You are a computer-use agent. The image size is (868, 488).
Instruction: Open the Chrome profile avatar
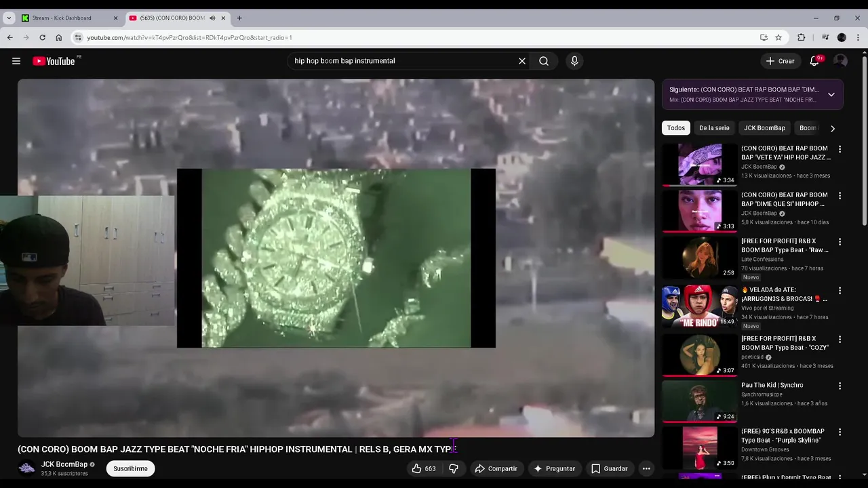pos(842,37)
